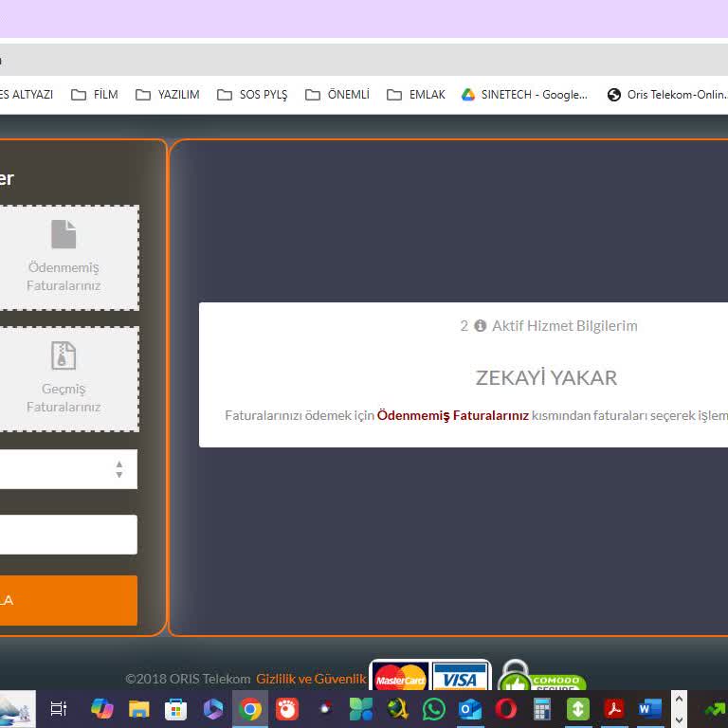Open the Geçmiş Faturalarınız archive tile
728x728 pixels.
click(65, 379)
